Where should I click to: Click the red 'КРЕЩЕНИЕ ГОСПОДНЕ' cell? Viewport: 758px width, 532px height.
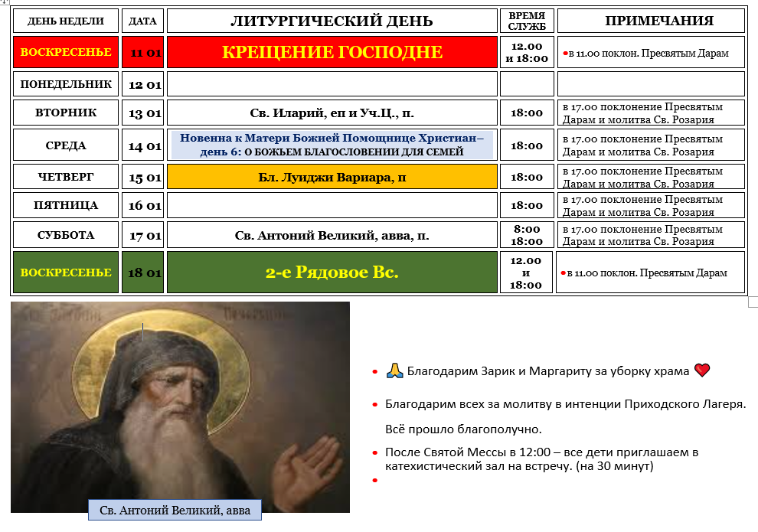click(x=332, y=53)
